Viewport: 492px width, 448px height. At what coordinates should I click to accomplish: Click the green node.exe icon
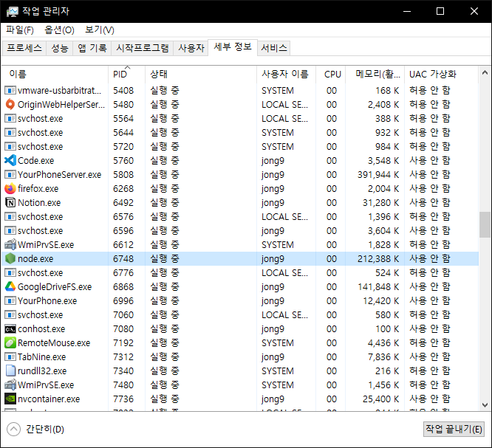point(10,258)
